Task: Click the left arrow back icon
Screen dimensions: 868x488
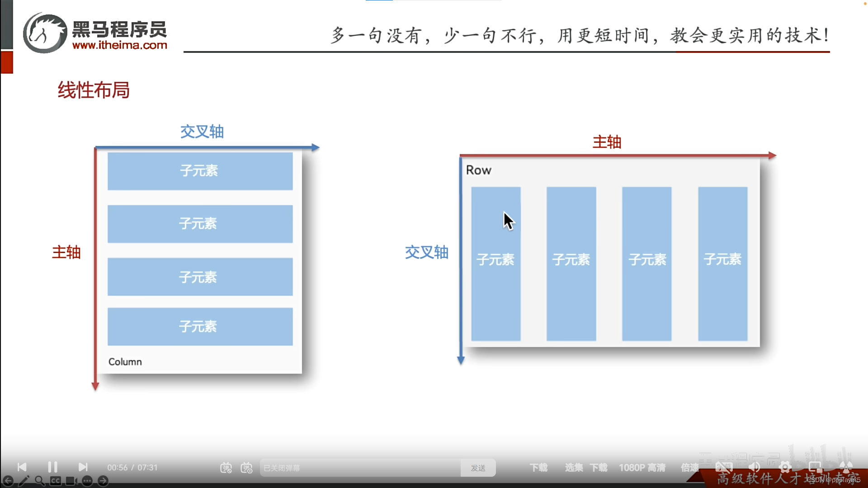Action: click(x=8, y=481)
